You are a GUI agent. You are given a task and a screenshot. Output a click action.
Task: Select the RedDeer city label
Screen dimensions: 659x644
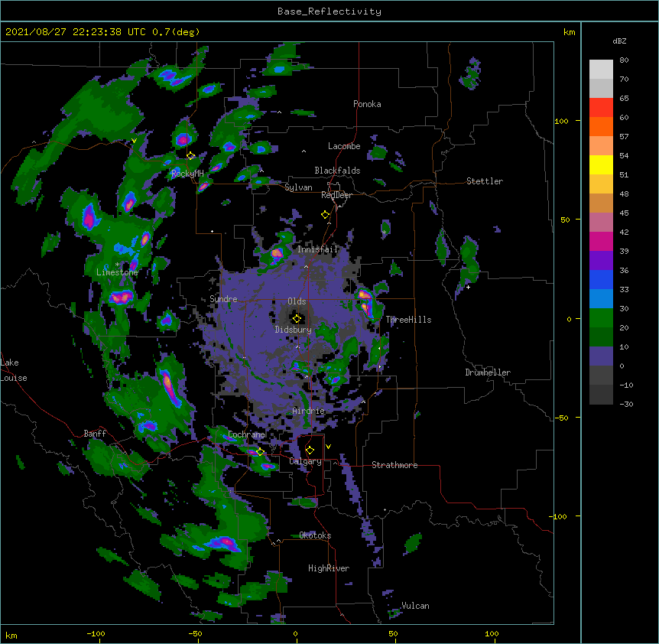337,195
